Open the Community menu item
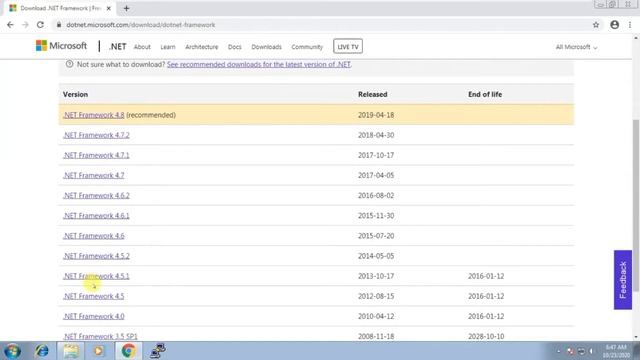640x360 pixels. point(307,47)
